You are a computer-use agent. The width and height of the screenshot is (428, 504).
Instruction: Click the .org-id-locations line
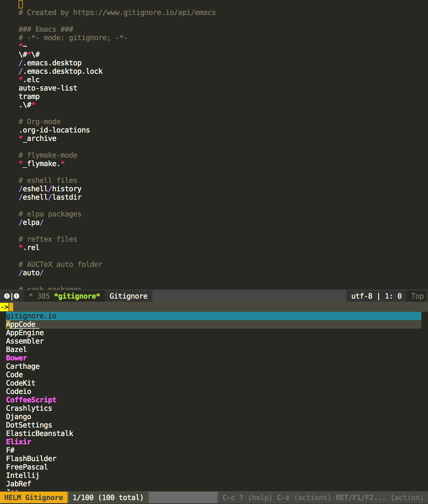54,130
